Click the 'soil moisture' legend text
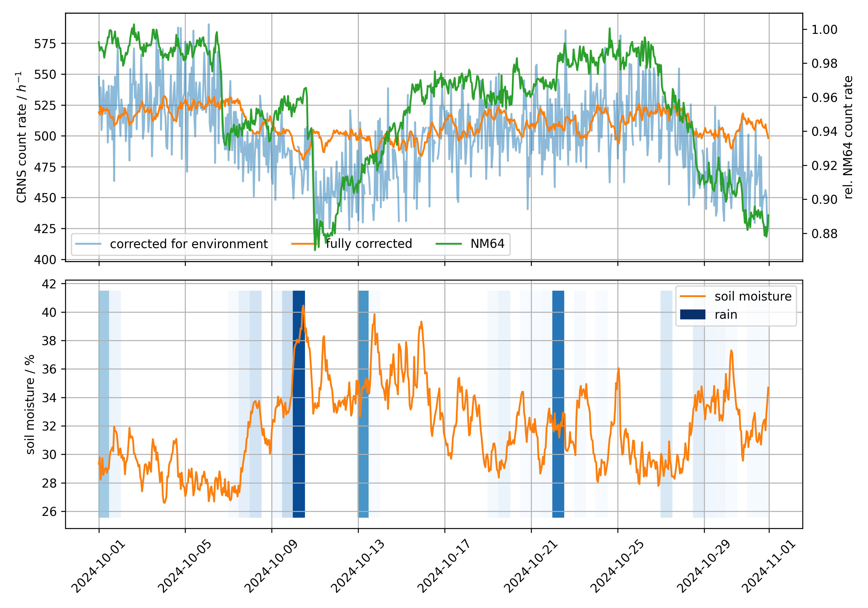This screenshot has height=608, width=868. (x=753, y=296)
